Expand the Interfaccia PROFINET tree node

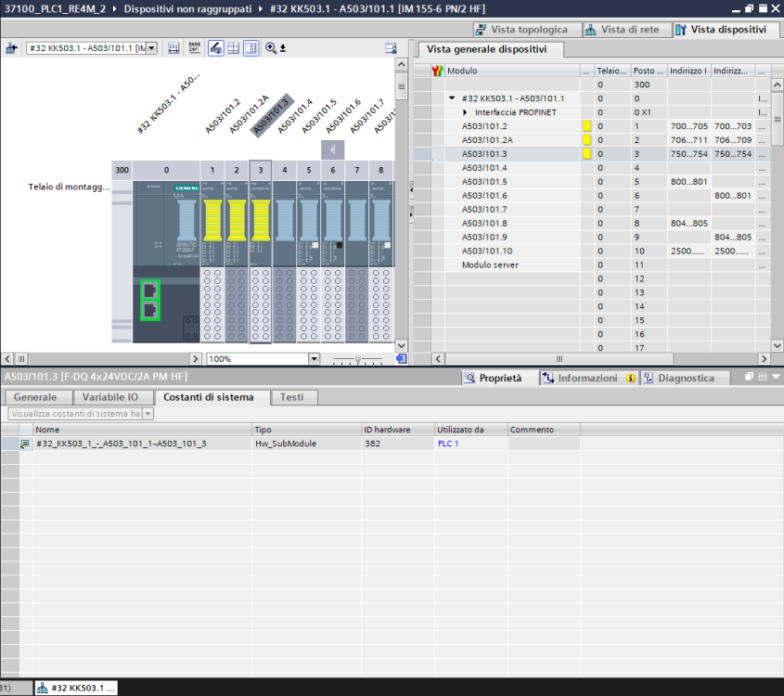(x=466, y=112)
